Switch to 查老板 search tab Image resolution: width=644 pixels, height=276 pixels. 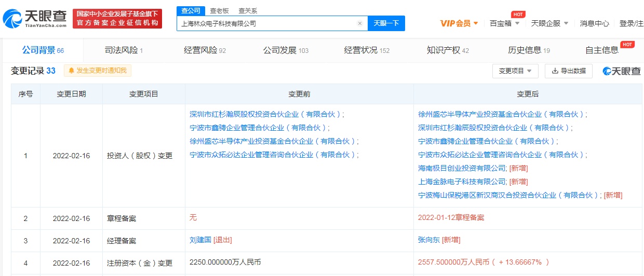218,10
